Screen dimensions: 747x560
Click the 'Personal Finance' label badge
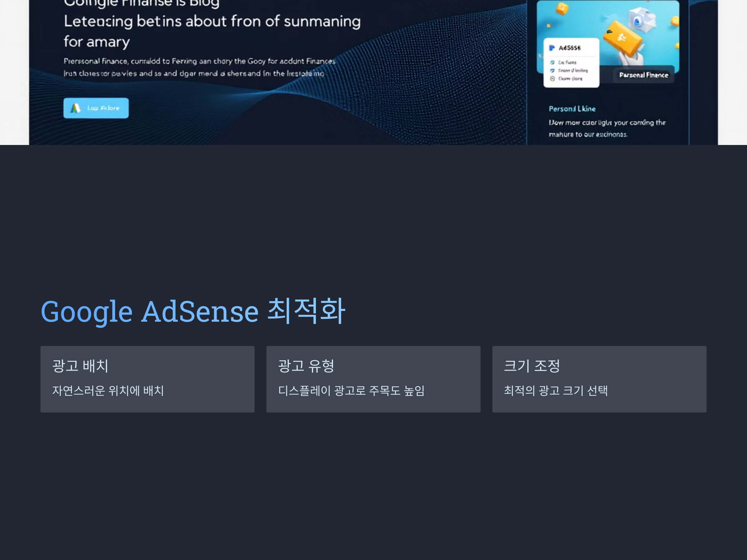[643, 75]
